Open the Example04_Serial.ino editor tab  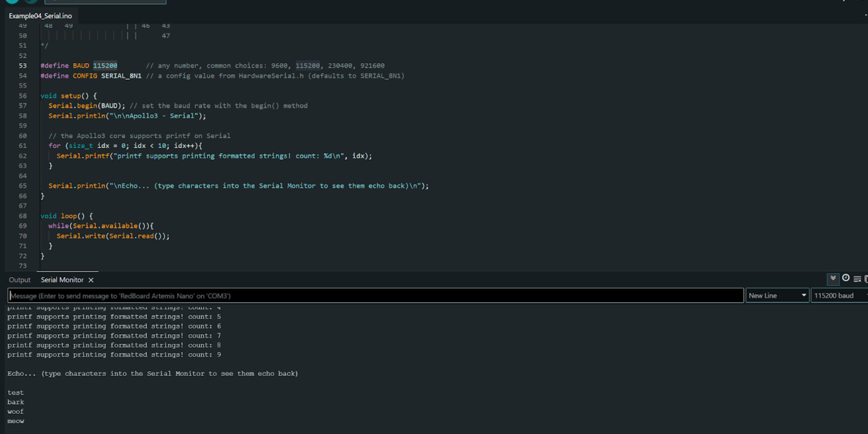pos(40,16)
